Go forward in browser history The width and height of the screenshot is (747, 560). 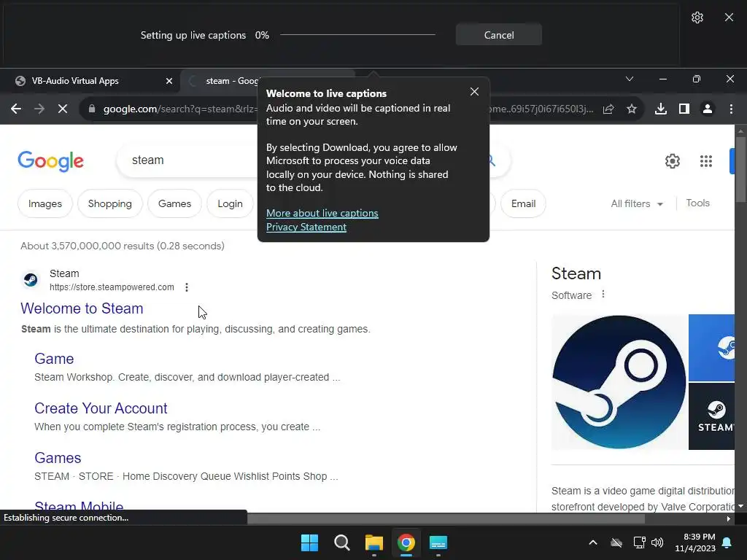tap(39, 109)
